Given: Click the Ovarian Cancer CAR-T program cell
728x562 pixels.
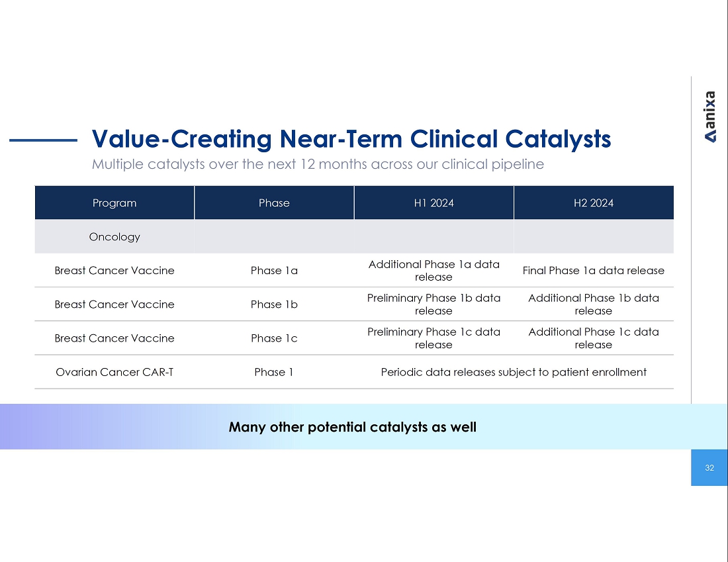Looking at the screenshot, I should point(114,372).
